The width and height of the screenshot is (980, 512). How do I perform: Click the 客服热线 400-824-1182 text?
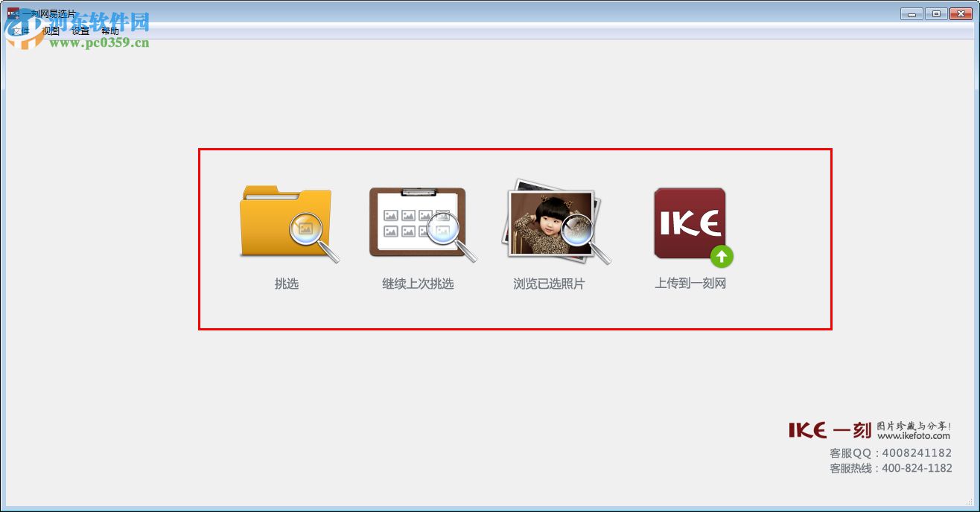pyautogui.click(x=891, y=468)
